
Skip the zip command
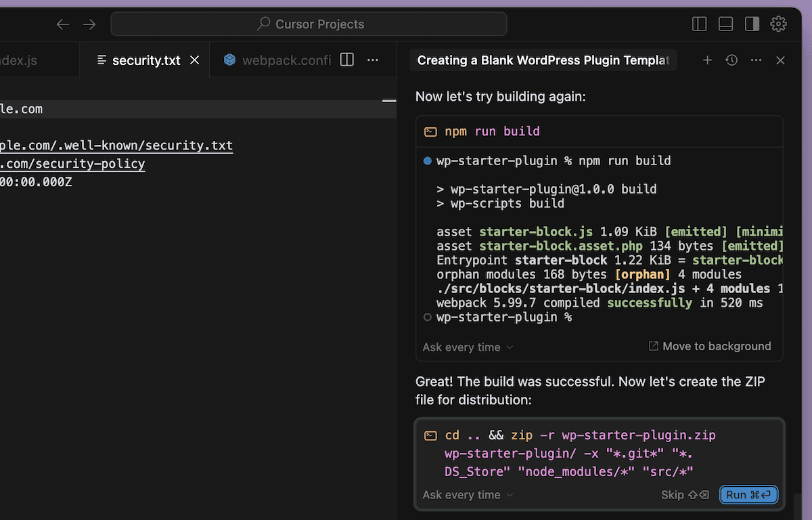(685, 495)
